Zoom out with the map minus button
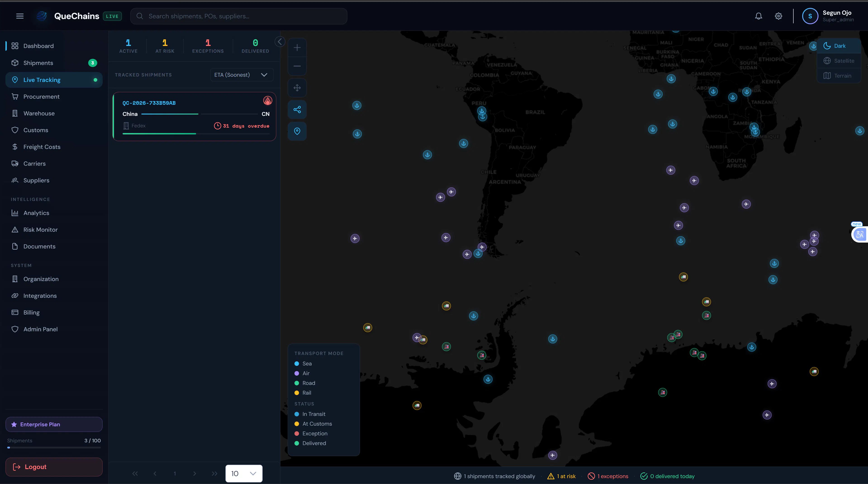 (x=297, y=66)
